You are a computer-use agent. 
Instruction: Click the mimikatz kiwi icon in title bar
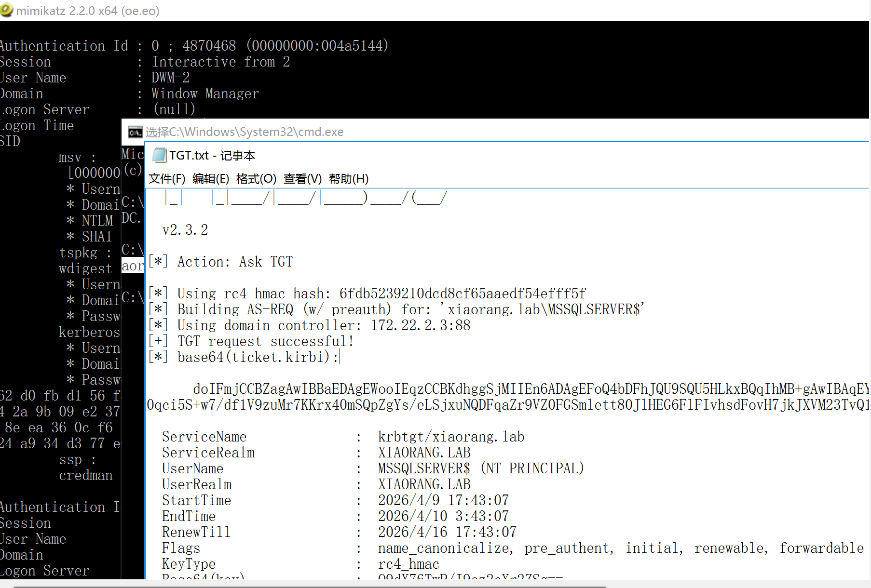click(x=7, y=10)
